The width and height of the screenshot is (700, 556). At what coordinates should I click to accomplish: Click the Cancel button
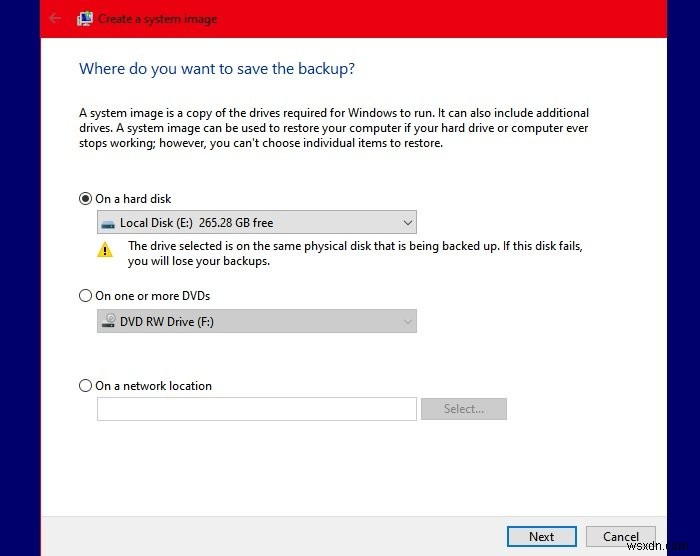[621, 536]
